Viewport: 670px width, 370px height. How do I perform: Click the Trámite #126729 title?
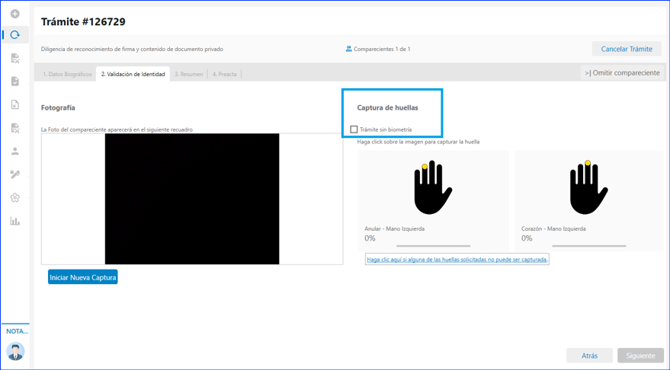83,22
